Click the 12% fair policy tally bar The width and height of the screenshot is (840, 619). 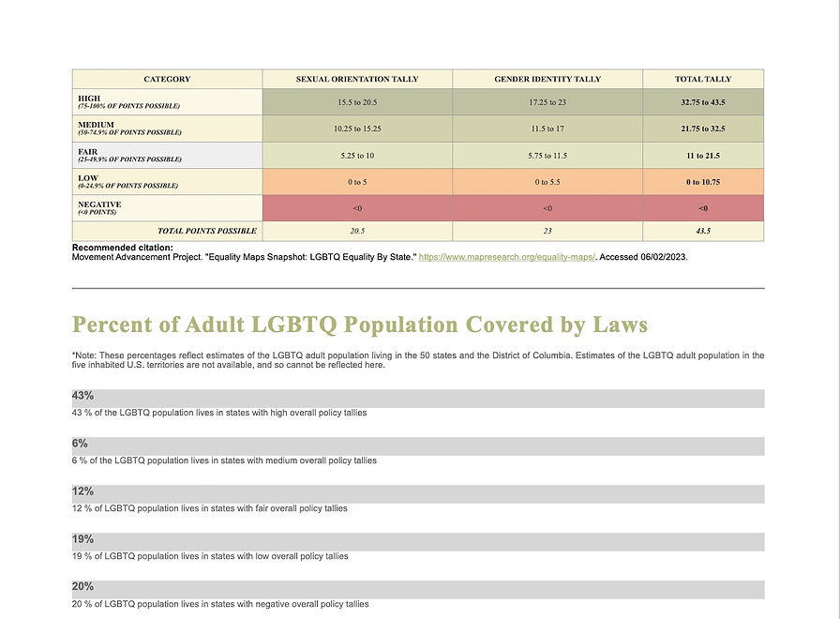click(x=418, y=493)
